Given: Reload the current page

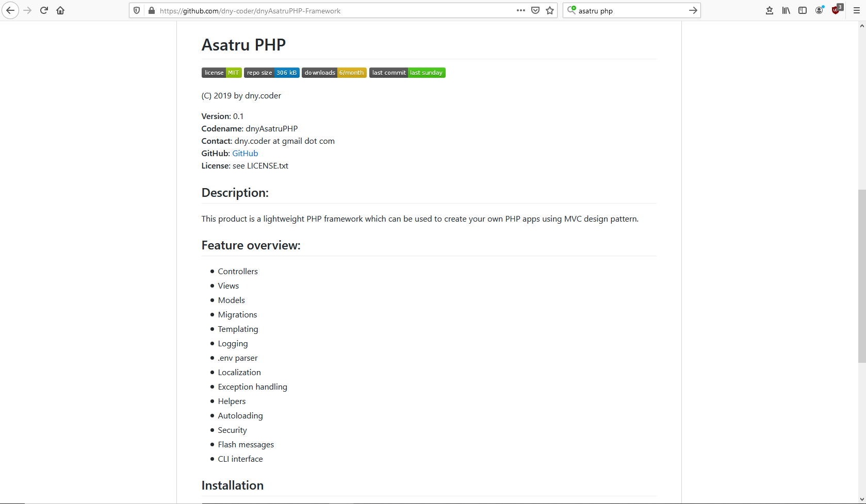Looking at the screenshot, I should [x=44, y=10].
